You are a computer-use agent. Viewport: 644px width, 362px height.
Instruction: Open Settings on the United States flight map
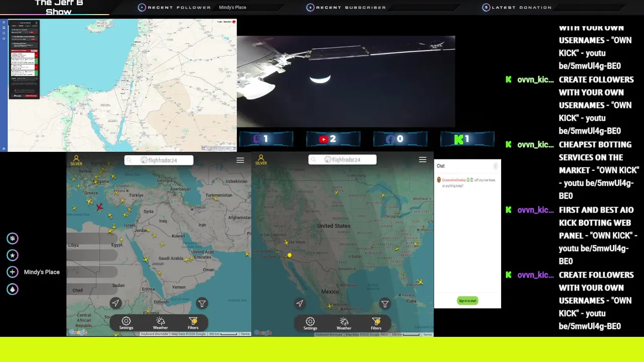click(310, 323)
